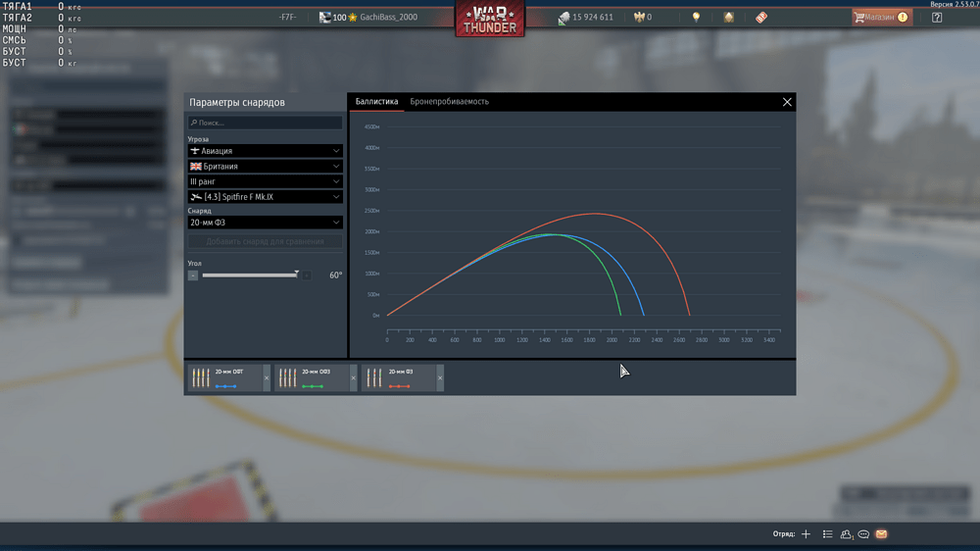Remove 20-мм ОФЗ shell from comparison
The image size is (980, 551).
(353, 378)
